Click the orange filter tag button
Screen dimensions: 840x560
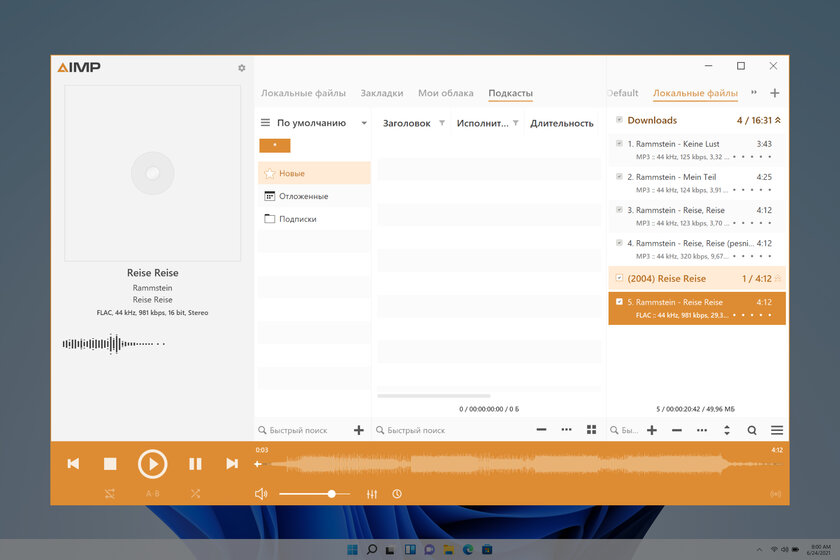tap(275, 145)
